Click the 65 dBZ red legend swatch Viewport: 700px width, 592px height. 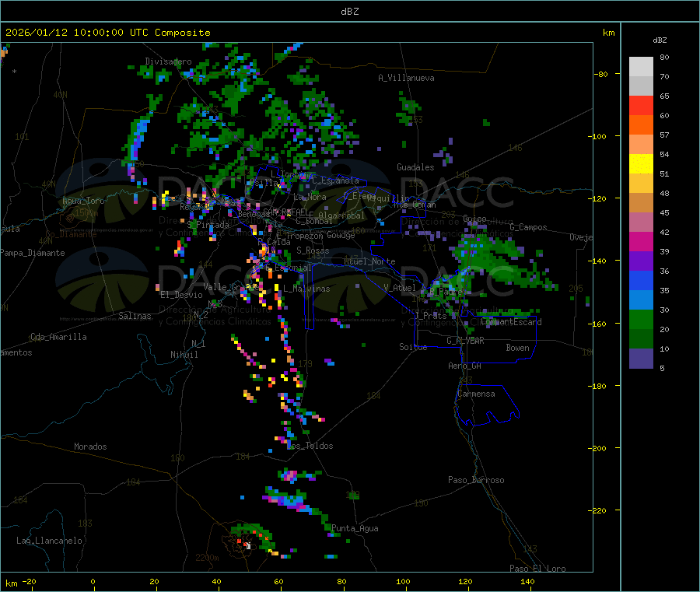641,105
